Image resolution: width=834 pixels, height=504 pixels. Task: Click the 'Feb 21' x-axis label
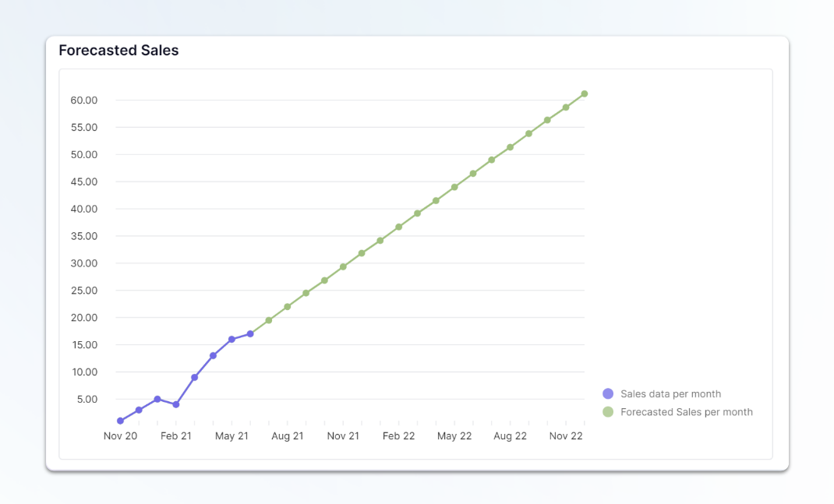click(176, 436)
